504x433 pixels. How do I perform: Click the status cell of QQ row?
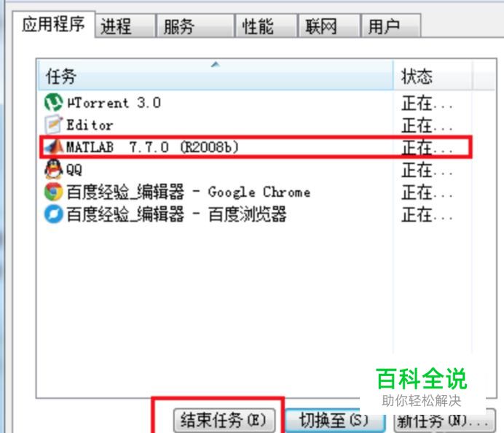[428, 170]
